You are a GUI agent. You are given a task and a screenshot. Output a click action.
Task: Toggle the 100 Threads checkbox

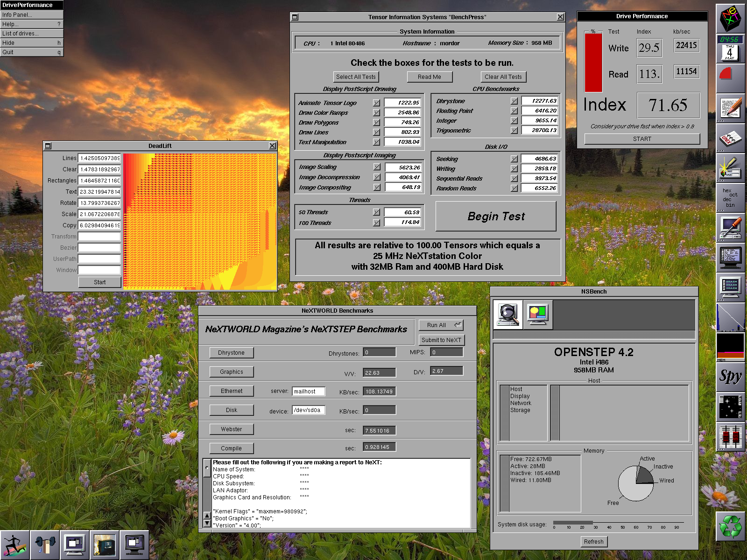(376, 223)
